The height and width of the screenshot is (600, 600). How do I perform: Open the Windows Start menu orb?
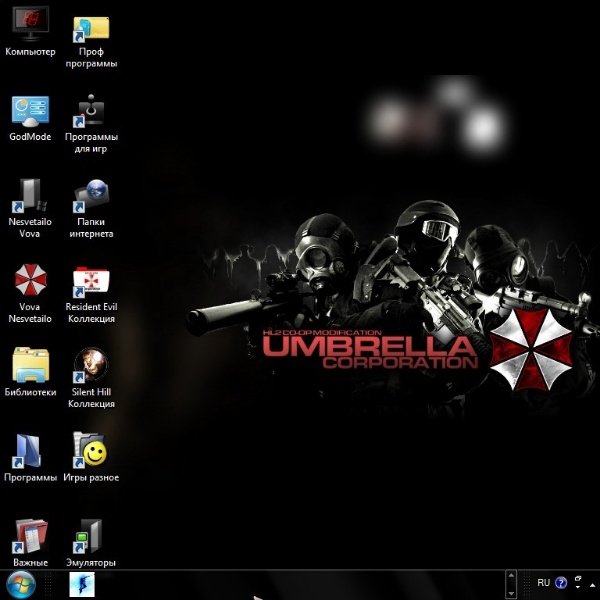(21, 584)
